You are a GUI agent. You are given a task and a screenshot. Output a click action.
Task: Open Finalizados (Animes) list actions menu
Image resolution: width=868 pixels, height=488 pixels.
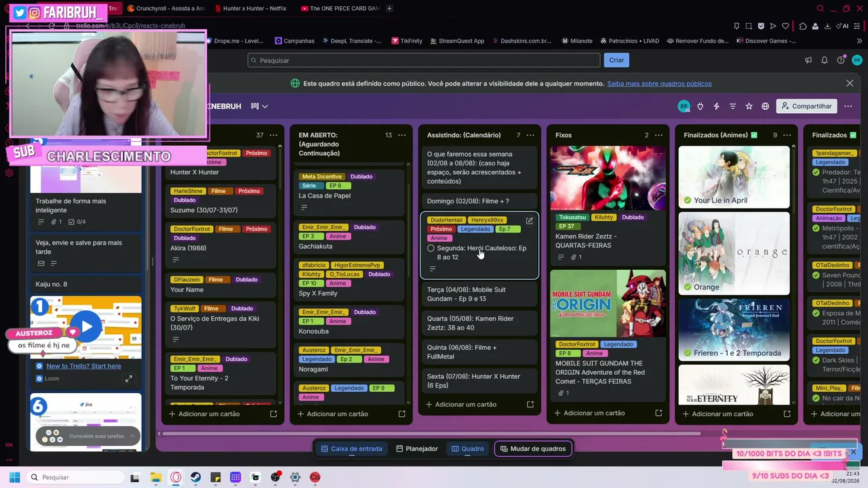click(x=787, y=135)
